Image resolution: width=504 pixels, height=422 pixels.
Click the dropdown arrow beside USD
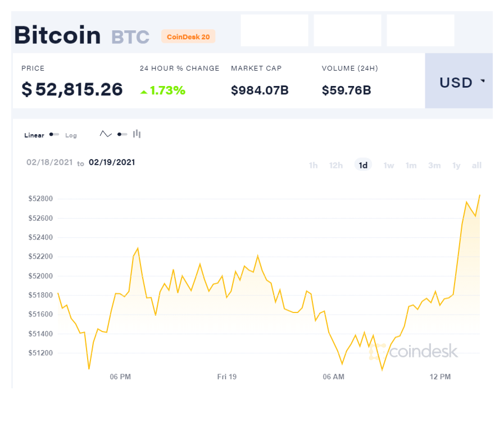pyautogui.click(x=483, y=82)
